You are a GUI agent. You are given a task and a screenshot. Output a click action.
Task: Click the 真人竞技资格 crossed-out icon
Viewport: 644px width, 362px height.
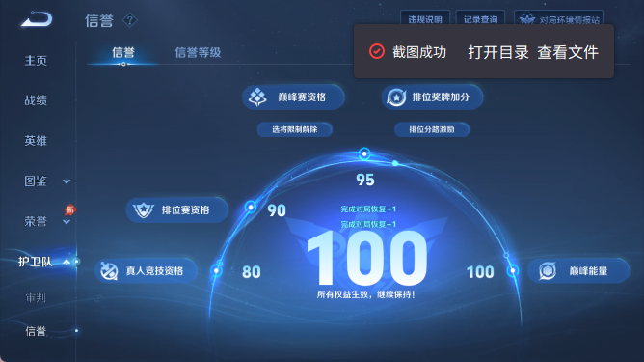point(109,271)
